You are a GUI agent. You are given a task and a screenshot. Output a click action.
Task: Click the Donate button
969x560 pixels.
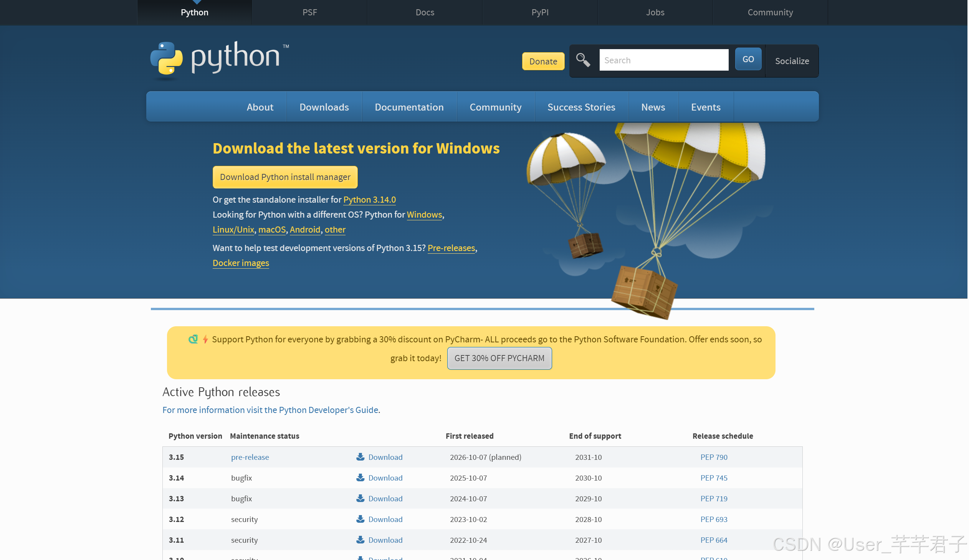[543, 61]
